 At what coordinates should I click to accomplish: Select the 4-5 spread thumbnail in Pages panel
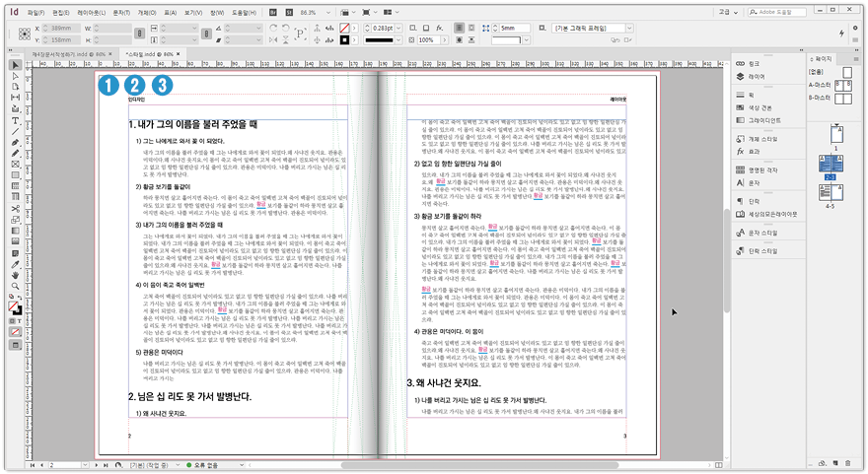[x=831, y=192]
